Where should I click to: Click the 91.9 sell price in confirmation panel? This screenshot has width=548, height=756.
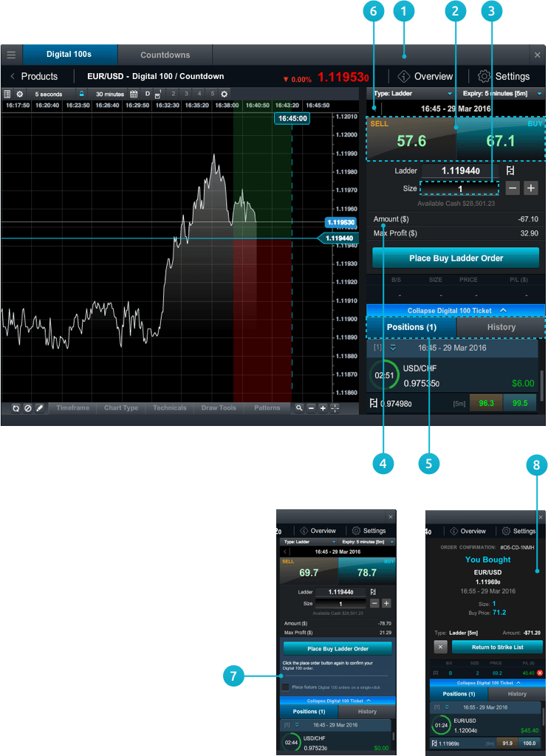(x=507, y=743)
